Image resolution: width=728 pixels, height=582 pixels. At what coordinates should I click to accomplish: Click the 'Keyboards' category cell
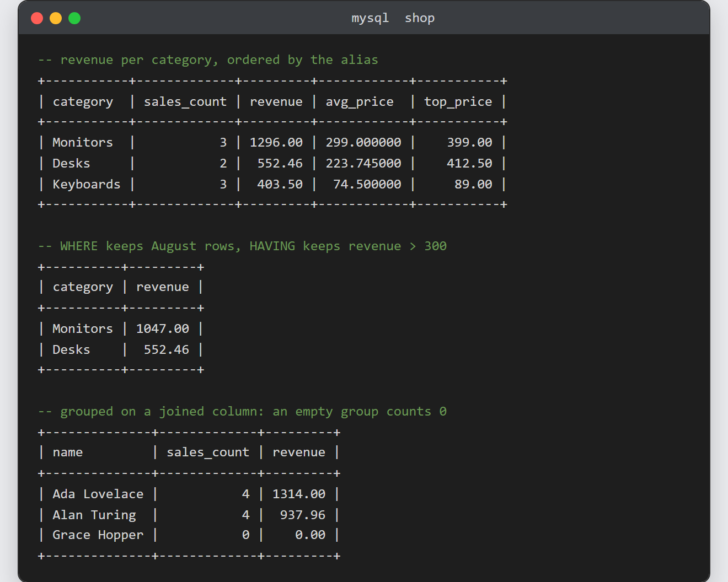(87, 185)
